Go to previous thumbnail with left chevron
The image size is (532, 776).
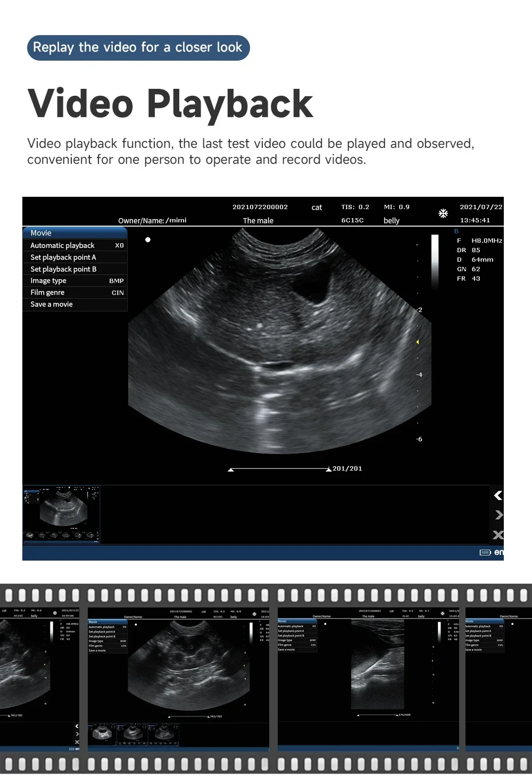pyautogui.click(x=498, y=495)
